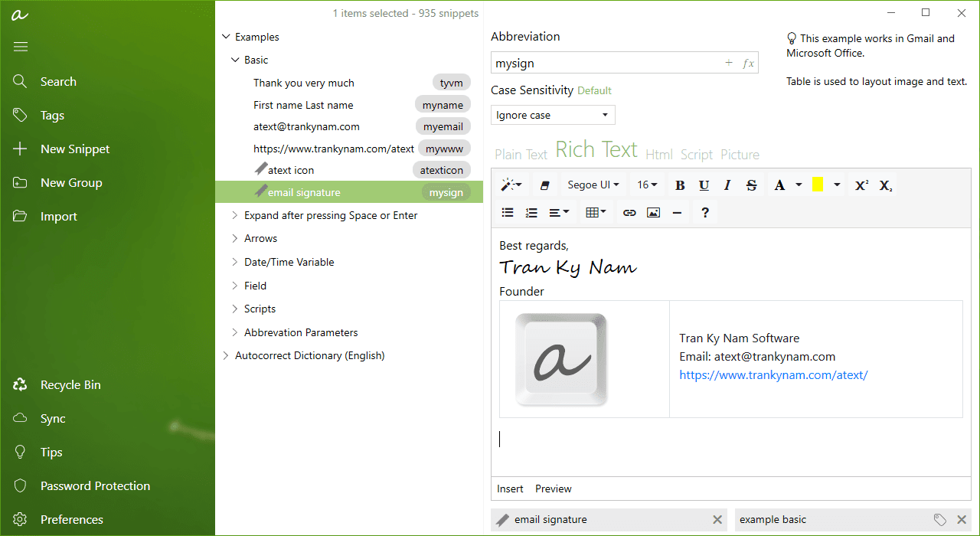Apply superscript formatting
The image size is (980, 536).
pos(861,185)
